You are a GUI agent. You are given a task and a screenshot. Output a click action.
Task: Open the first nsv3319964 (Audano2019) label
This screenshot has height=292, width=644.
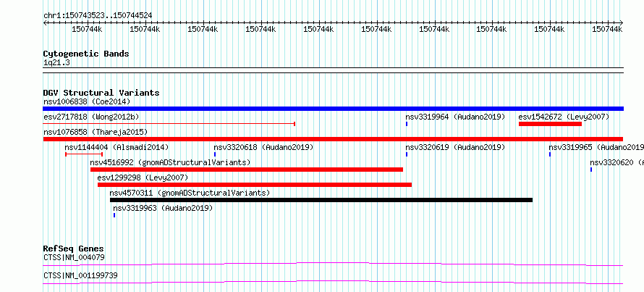point(455,117)
